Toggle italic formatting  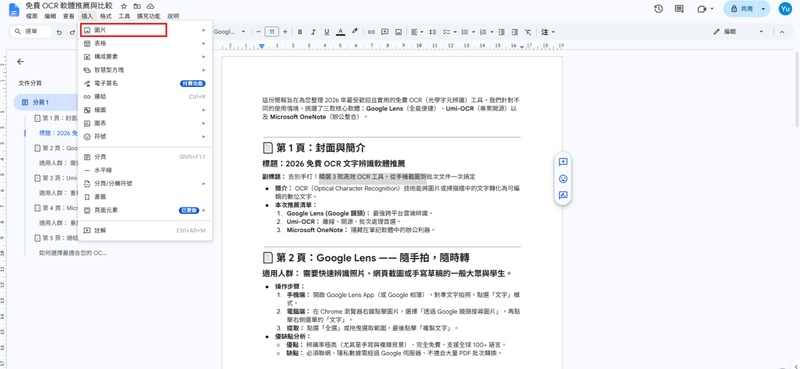pyautogui.click(x=313, y=32)
